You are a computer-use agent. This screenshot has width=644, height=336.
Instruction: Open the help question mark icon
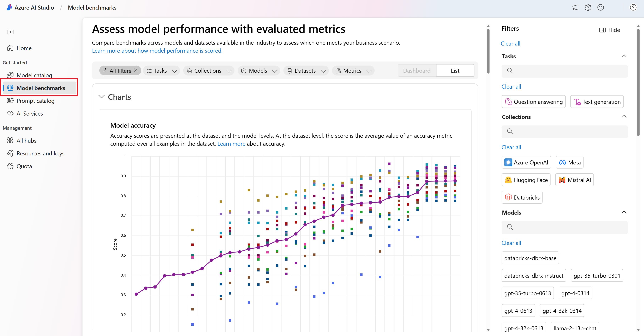pyautogui.click(x=633, y=7)
